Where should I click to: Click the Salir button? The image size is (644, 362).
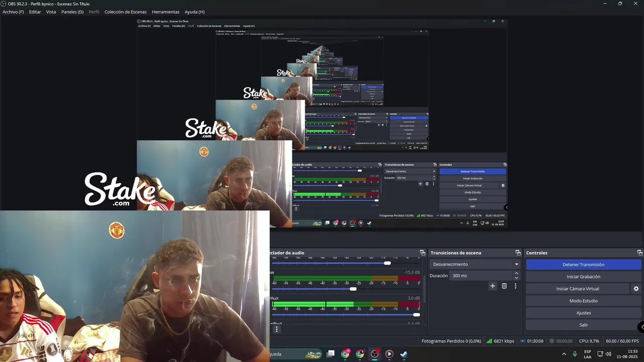(584, 325)
